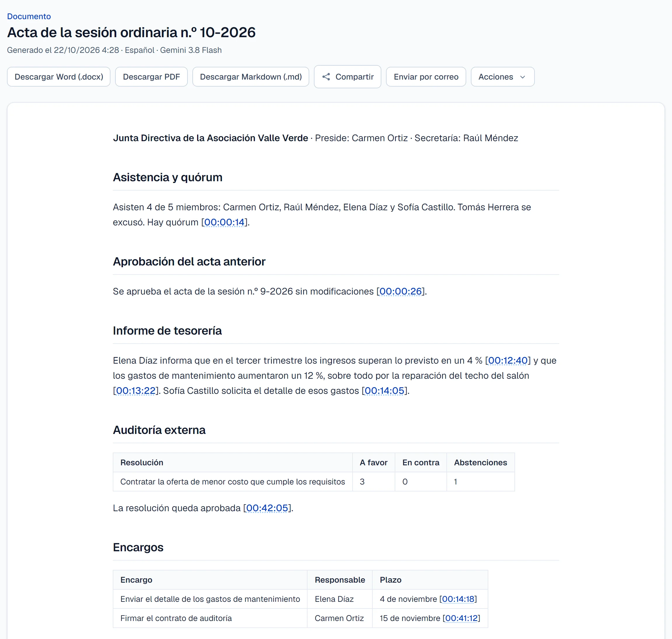This screenshot has width=672, height=639.
Task: Select the Encargos section heading
Action: 138,548
